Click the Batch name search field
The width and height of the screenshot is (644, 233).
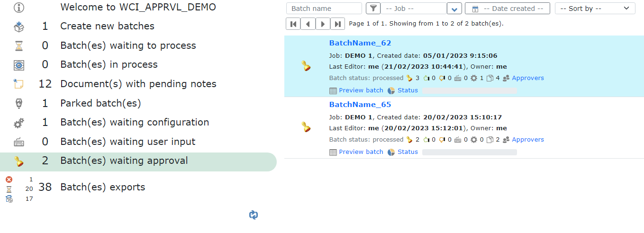(324, 9)
